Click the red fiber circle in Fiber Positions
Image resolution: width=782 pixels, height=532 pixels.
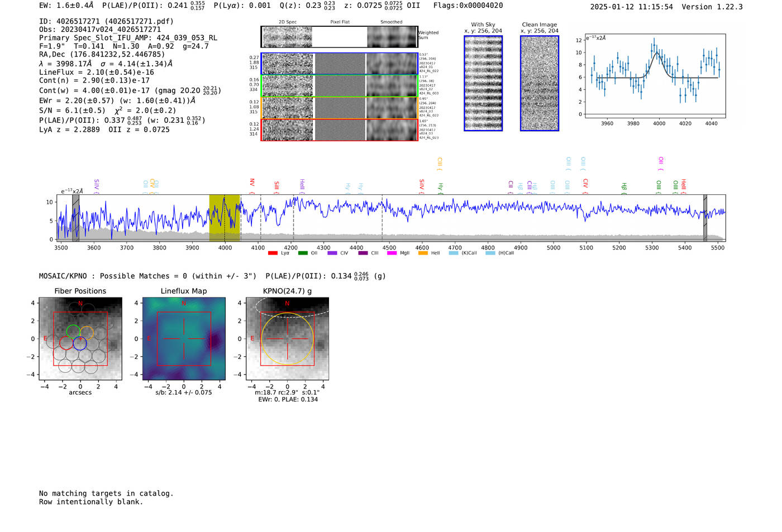66,343
